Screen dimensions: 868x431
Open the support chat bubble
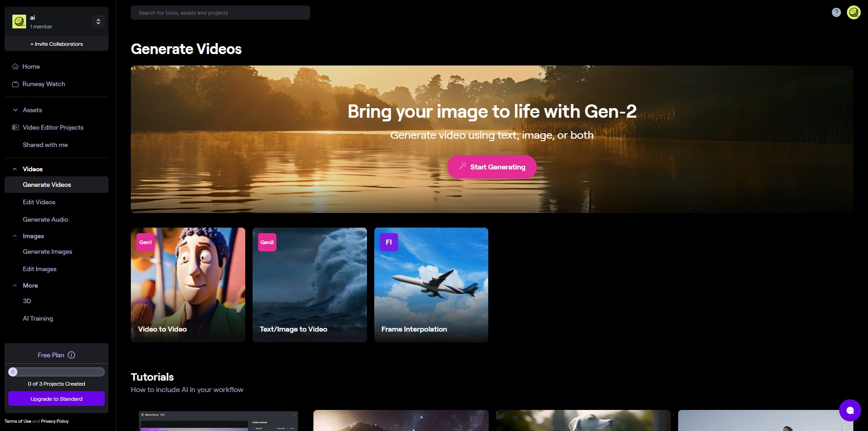(x=850, y=410)
